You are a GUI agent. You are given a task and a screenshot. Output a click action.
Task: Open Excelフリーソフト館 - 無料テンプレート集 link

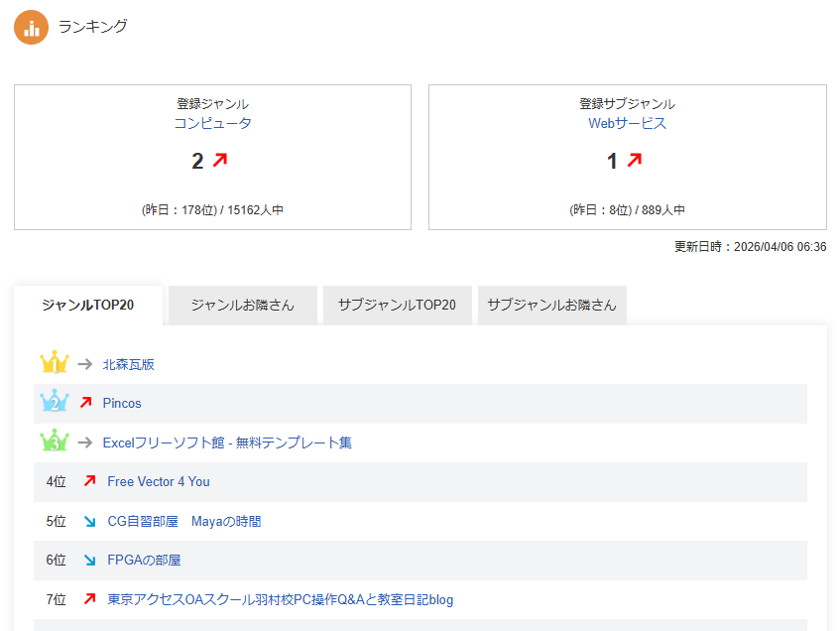click(x=227, y=442)
